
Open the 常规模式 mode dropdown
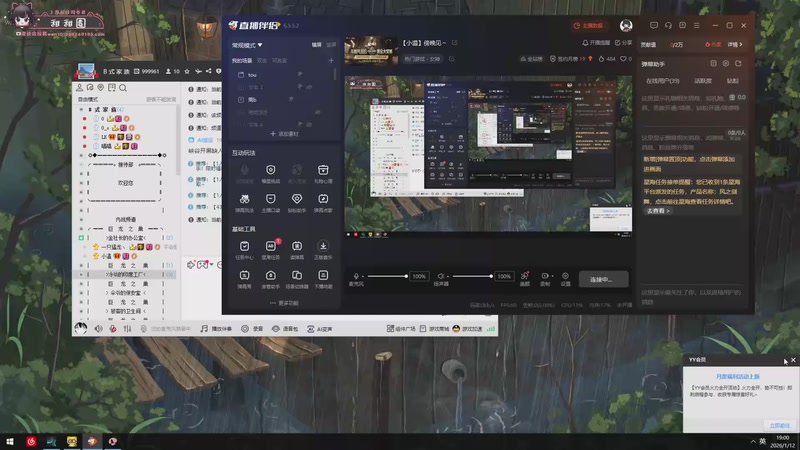pos(247,45)
